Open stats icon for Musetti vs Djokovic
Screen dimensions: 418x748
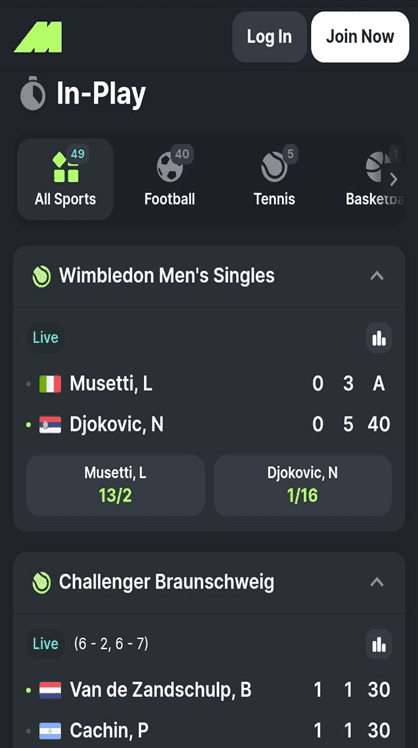tap(379, 338)
